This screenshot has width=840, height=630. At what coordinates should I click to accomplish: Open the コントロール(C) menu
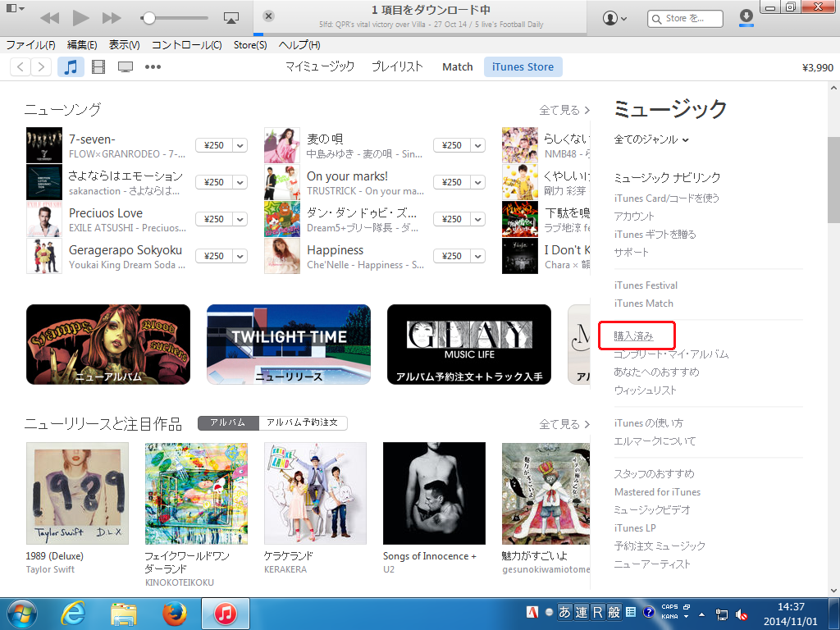point(186,45)
